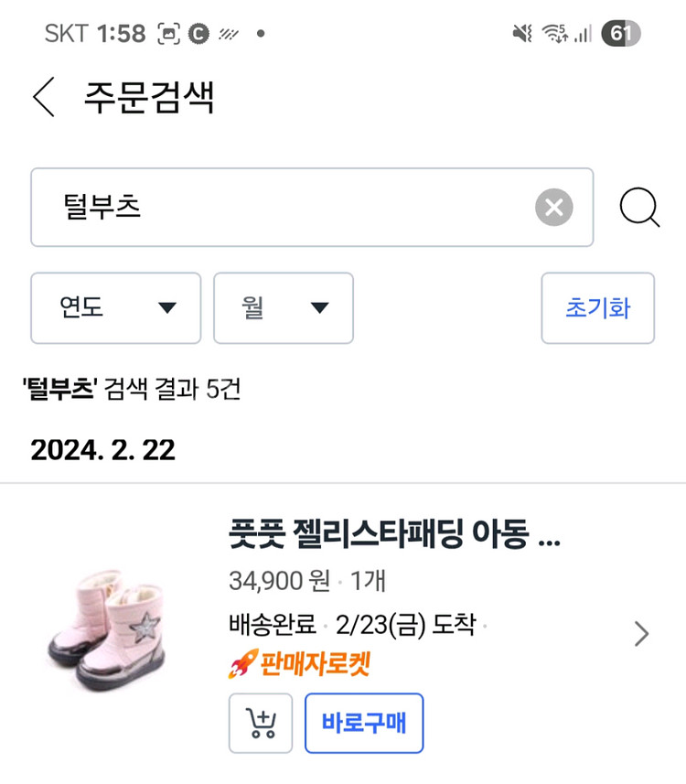The width and height of the screenshot is (686, 784).
Task: Add item to cart via cart icon
Action: click(x=261, y=724)
